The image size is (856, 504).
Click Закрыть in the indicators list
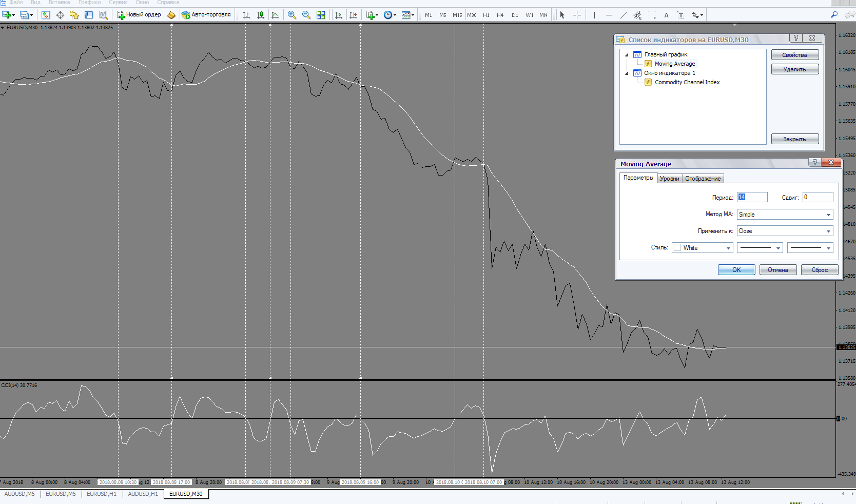click(x=795, y=139)
